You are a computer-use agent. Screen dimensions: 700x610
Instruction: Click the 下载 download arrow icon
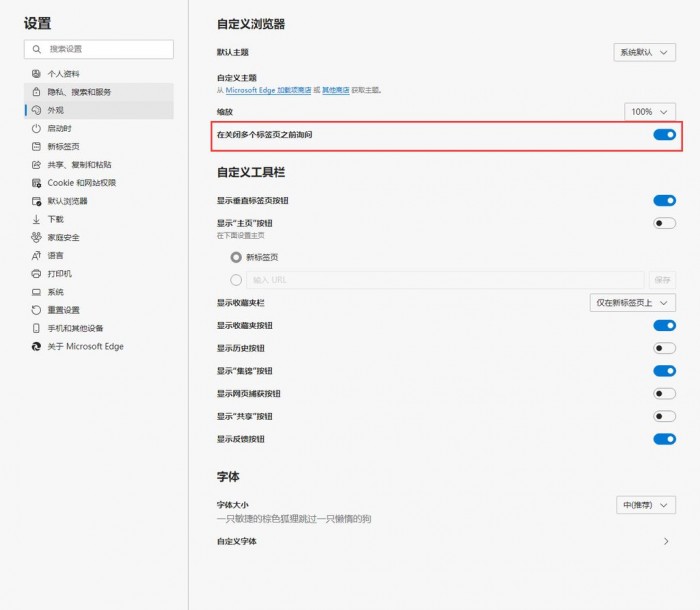click(36, 219)
